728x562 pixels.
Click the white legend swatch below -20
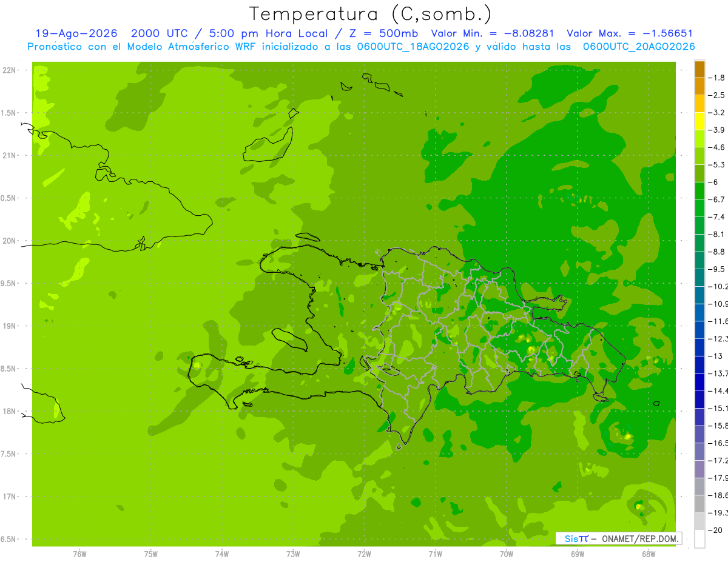pyautogui.click(x=699, y=538)
